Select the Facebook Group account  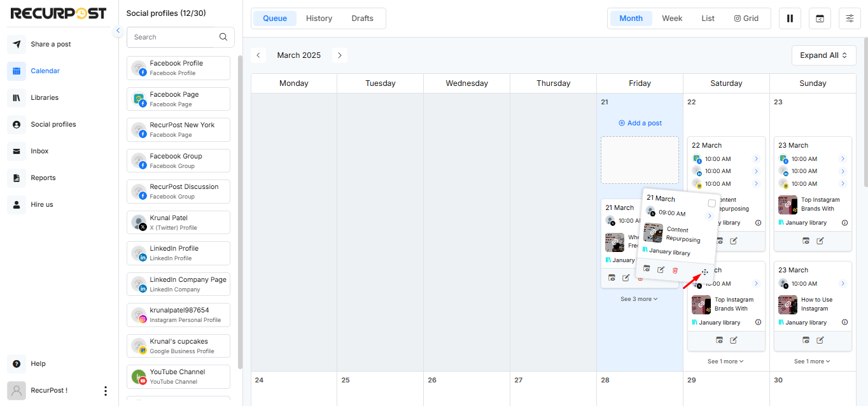[178, 160]
